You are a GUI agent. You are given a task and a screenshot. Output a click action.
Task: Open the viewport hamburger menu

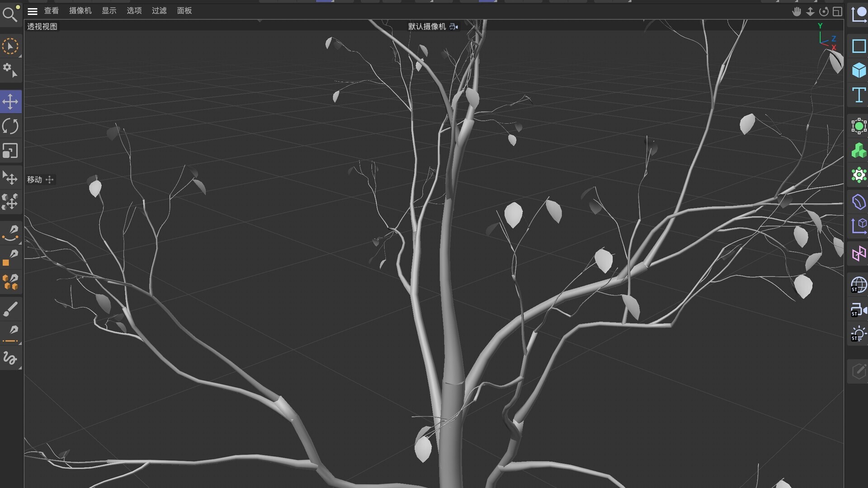coord(33,11)
